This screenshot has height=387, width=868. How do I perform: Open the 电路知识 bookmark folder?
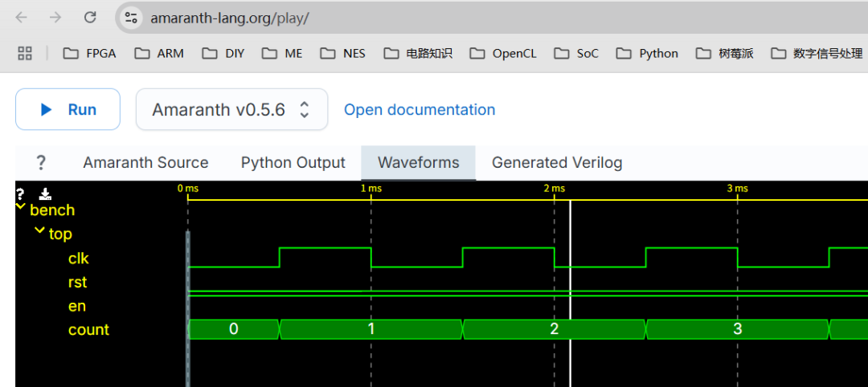[419, 54]
